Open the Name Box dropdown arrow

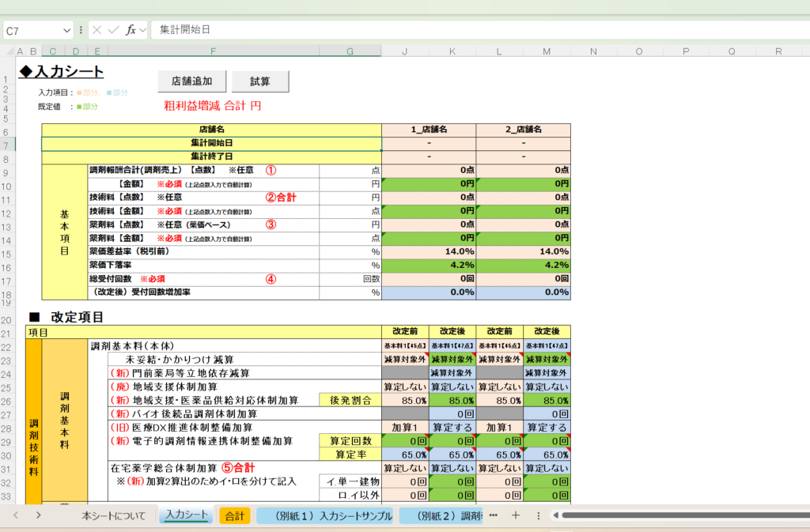pos(67,30)
